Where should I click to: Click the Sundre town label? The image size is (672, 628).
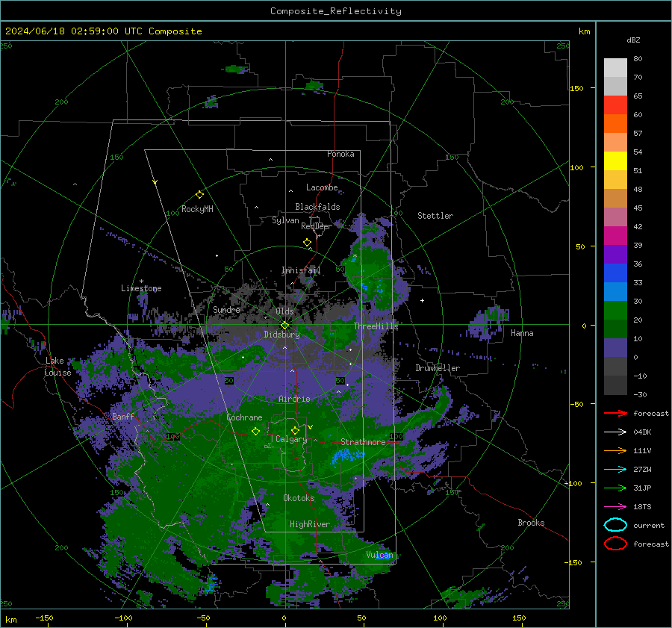click(226, 309)
